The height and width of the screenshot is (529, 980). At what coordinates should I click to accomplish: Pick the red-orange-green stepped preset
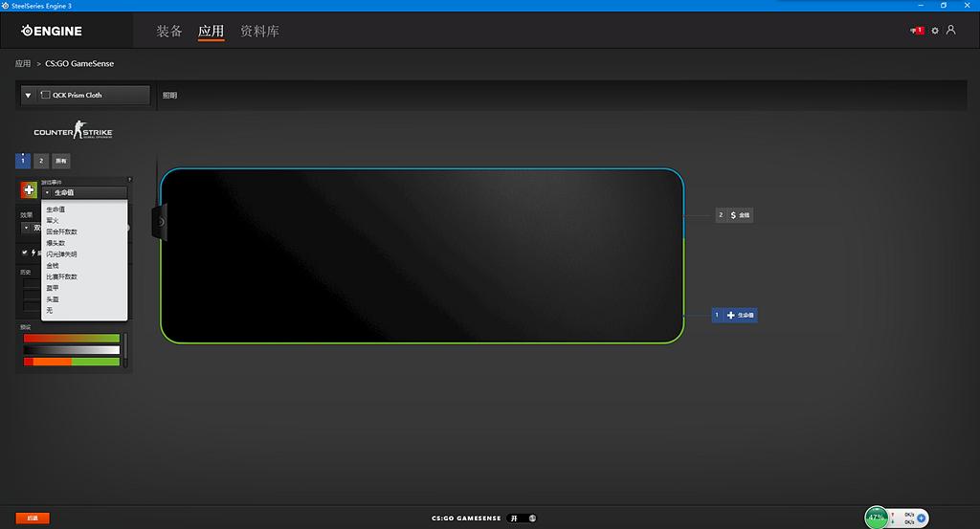pyautogui.click(x=71, y=362)
